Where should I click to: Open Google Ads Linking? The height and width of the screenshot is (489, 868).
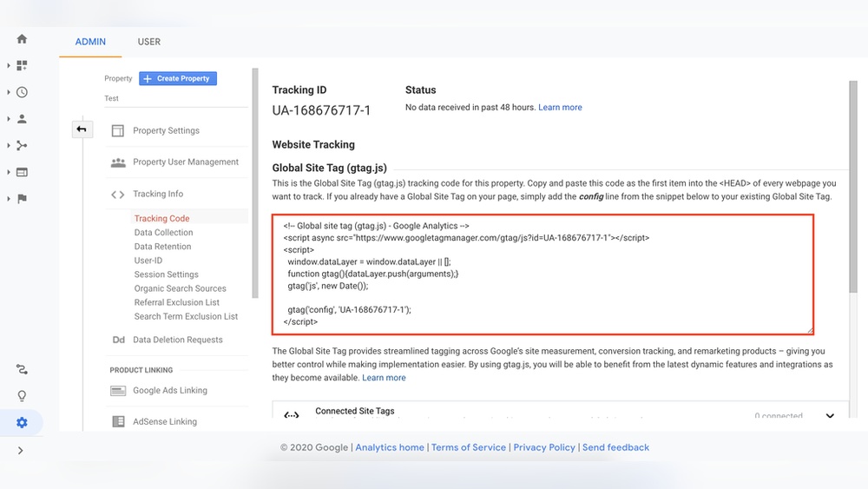[x=170, y=391]
